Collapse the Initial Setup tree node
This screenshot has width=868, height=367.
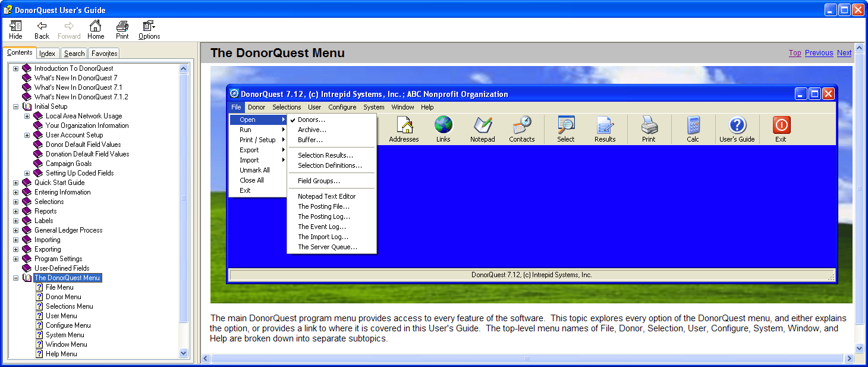[x=14, y=106]
